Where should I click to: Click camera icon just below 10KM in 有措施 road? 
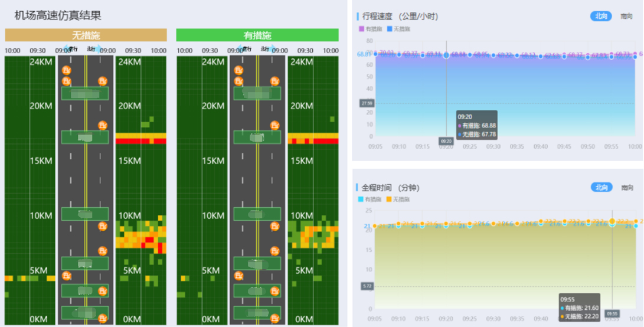pos(274,226)
